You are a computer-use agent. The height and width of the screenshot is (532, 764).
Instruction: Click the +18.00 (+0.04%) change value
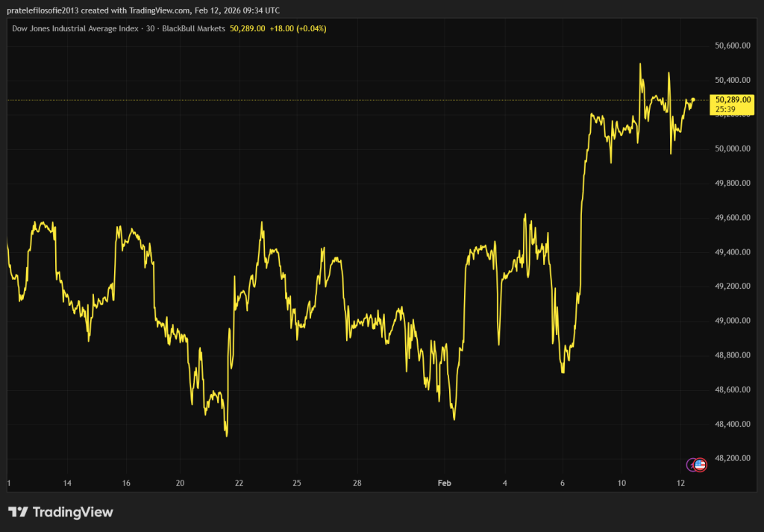coord(298,28)
